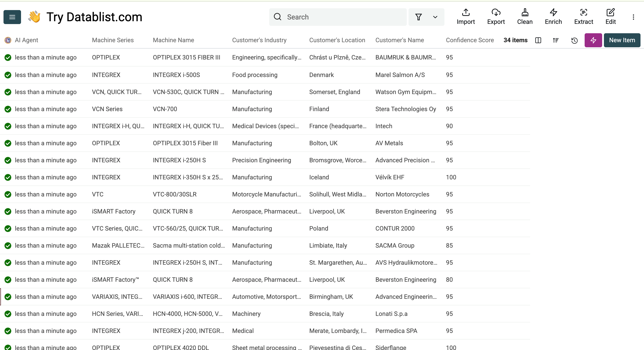Click the Norton Motorcycles cell

pos(402,194)
